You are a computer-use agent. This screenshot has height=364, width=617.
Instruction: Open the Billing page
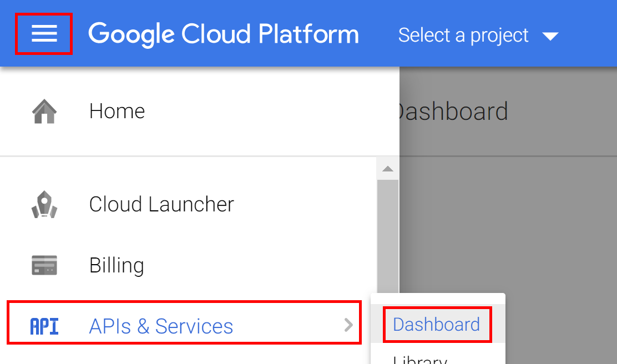116,265
